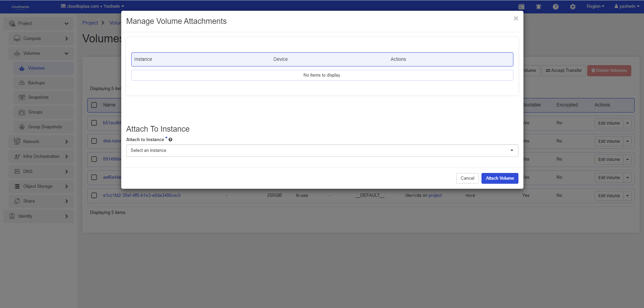Viewport: 644px width, 308px height.
Task: Click the Backups sidebar icon
Action: (22, 83)
